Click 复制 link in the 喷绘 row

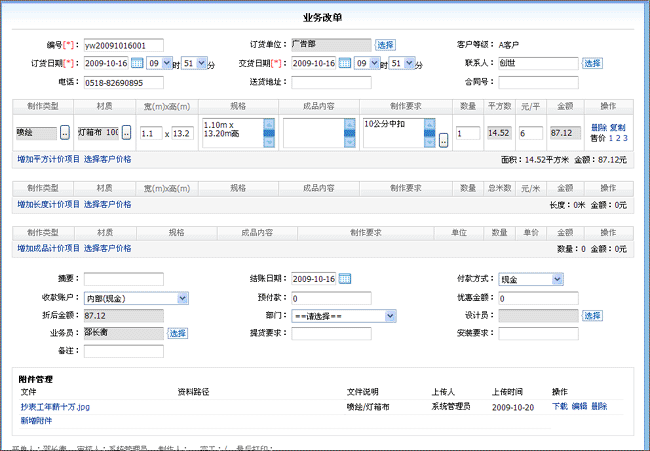pyautogui.click(x=618, y=128)
